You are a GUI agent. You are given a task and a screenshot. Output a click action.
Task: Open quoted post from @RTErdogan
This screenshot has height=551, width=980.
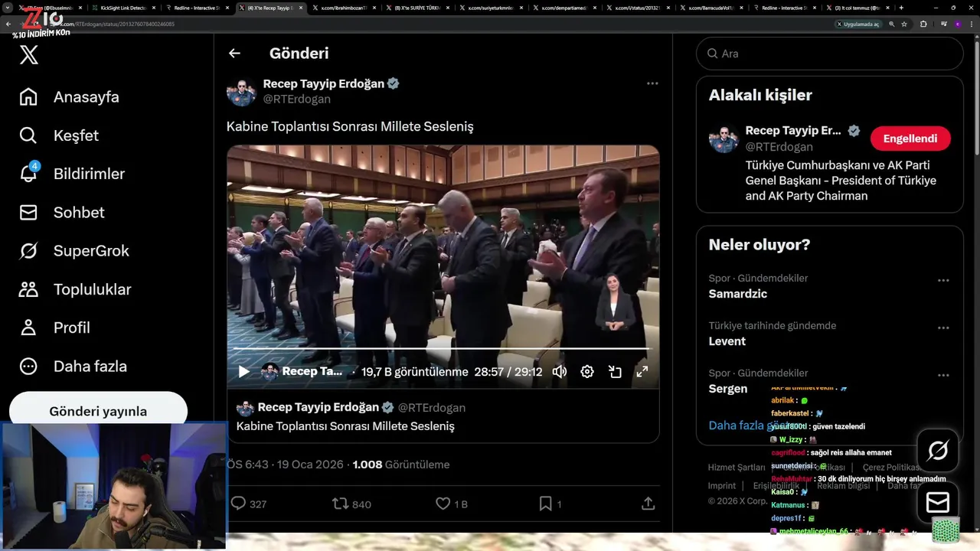click(x=443, y=416)
